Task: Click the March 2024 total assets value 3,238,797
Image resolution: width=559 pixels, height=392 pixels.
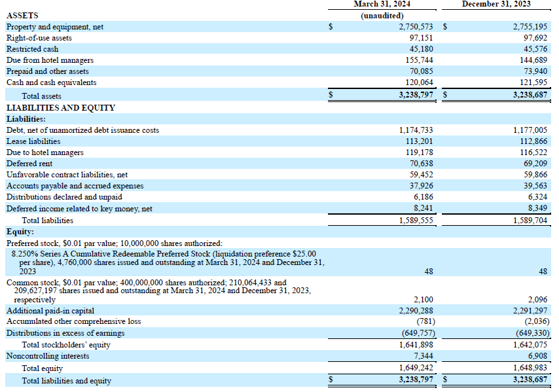Action: click(x=416, y=95)
